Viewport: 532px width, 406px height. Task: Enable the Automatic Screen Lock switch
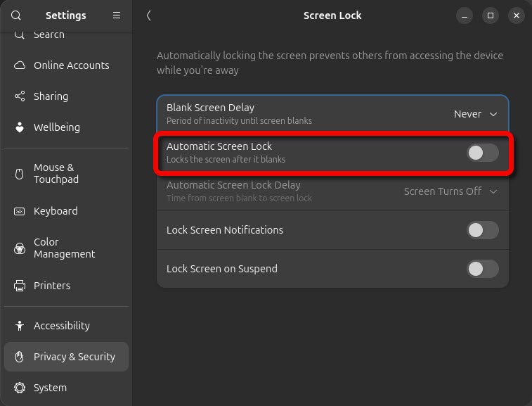[x=483, y=153]
